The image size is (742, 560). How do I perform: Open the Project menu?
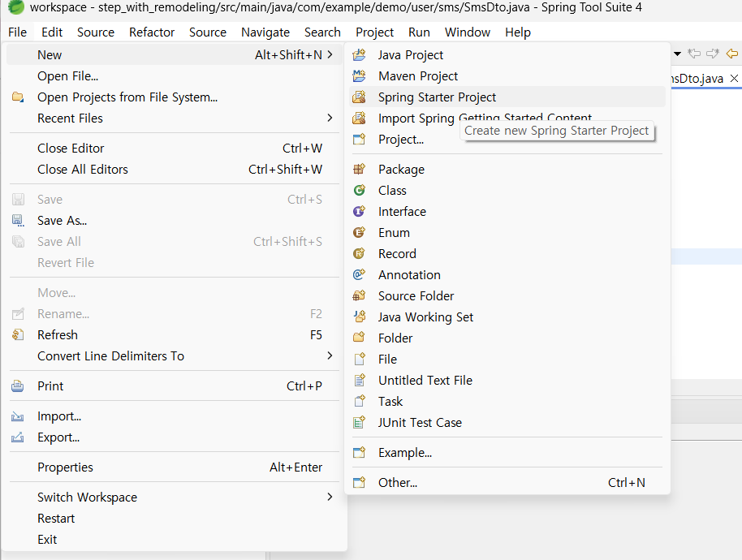coord(375,32)
